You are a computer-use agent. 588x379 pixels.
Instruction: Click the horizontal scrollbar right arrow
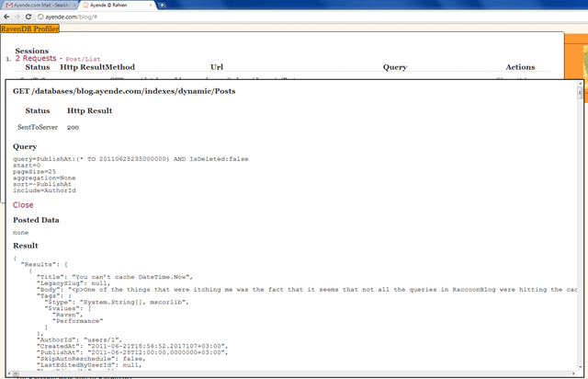click(573, 373)
